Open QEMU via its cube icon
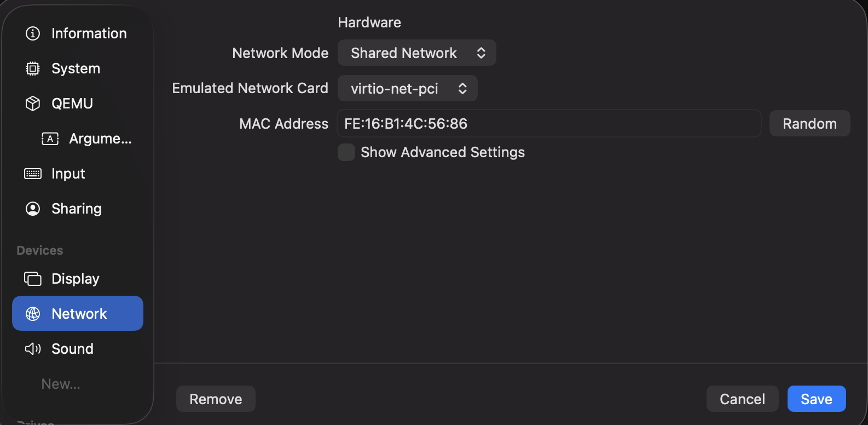 click(x=33, y=104)
